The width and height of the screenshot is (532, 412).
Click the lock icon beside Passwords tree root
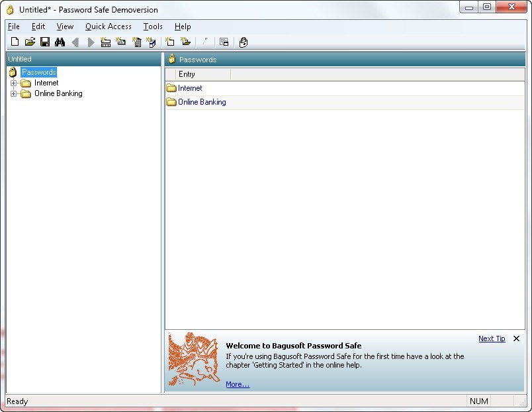[13, 72]
